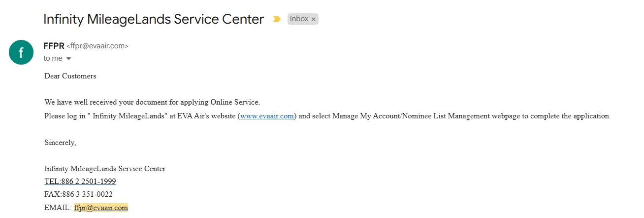Click the 'EMAIL:' label in the signature

(x=58, y=208)
